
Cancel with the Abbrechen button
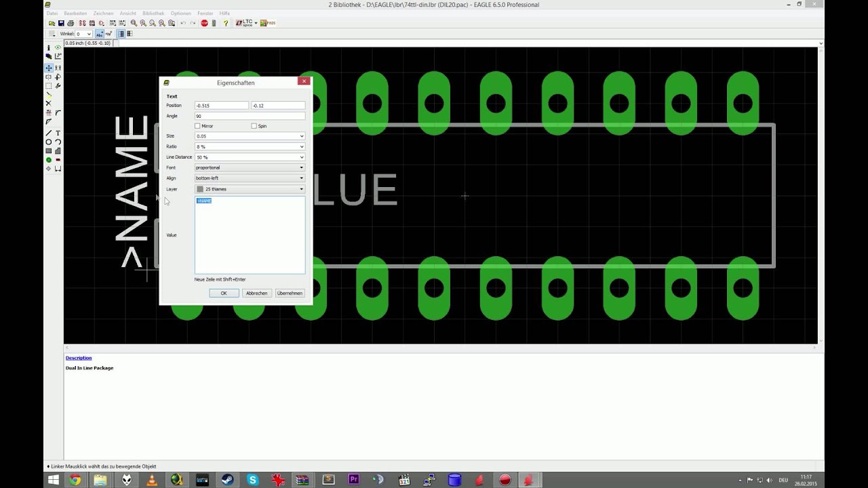pos(257,293)
